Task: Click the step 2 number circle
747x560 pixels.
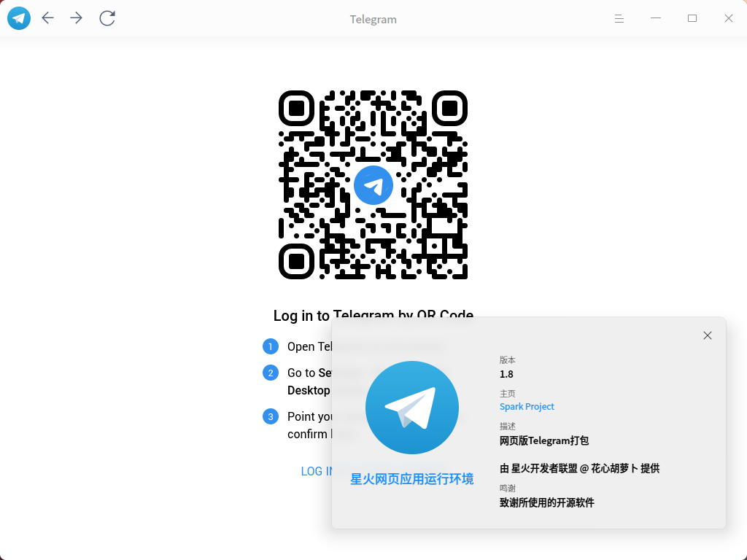Action: pos(271,373)
